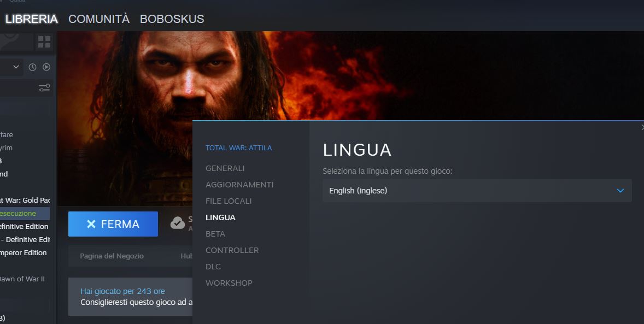Open the LIBRERIA menu

(31, 19)
